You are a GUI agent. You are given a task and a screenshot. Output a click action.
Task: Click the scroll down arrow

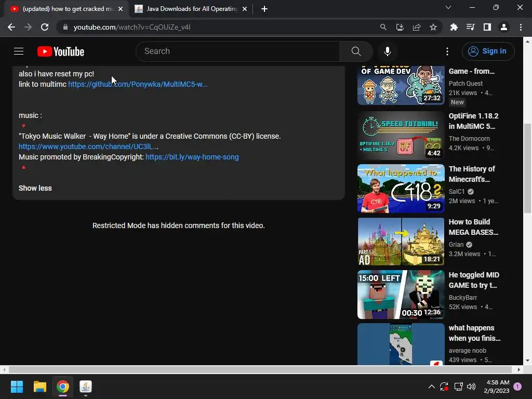tap(527, 361)
